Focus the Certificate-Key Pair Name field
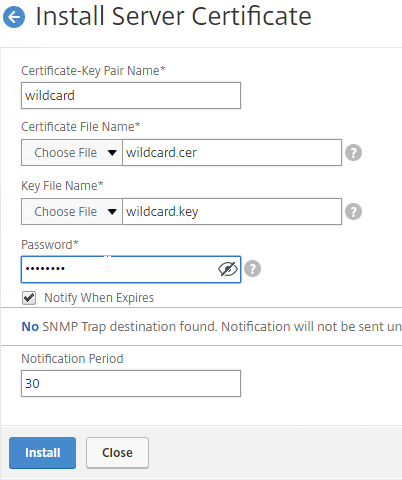The width and height of the screenshot is (402, 480). pyautogui.click(x=131, y=96)
